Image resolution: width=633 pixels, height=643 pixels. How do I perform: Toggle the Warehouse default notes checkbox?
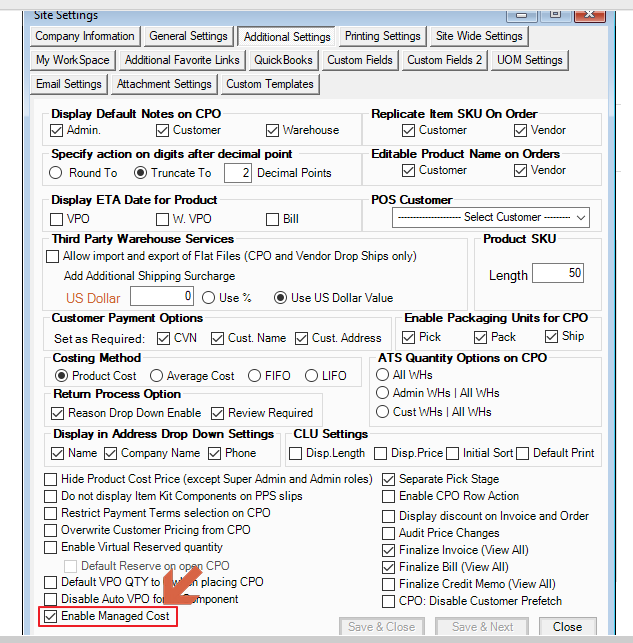(x=273, y=130)
